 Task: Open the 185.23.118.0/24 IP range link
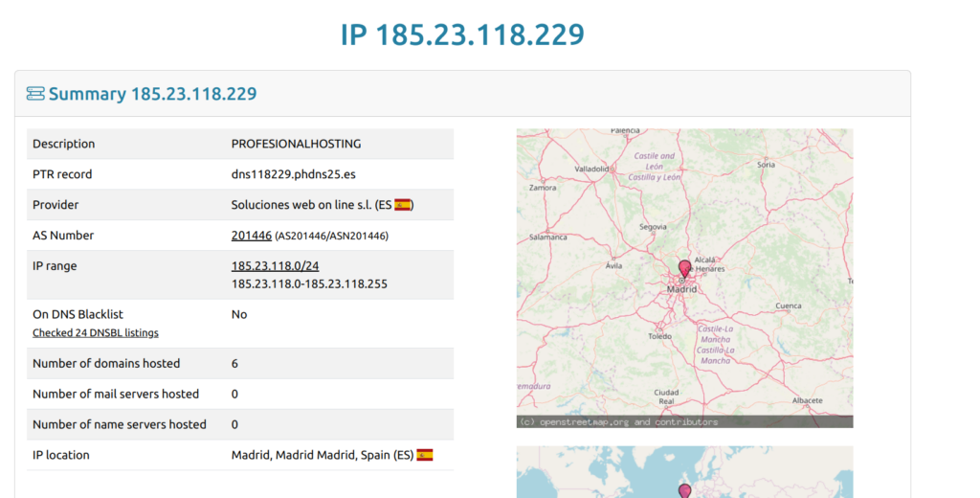(x=275, y=266)
